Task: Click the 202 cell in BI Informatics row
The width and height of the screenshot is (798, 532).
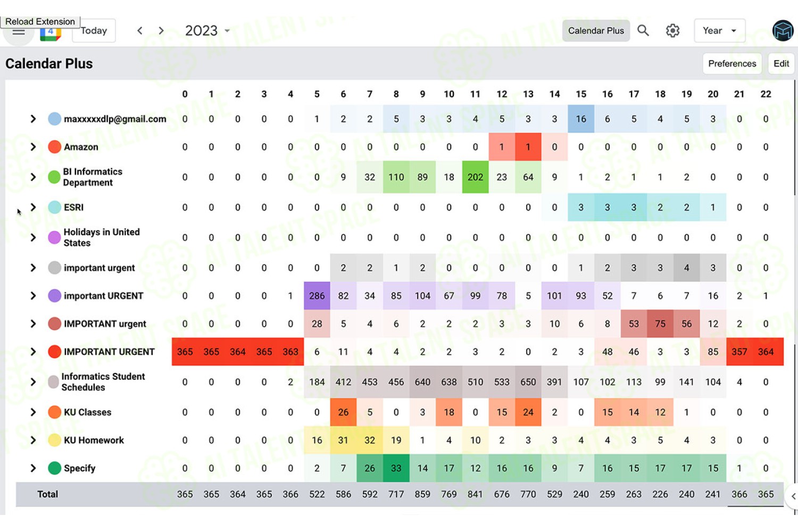Action: [x=475, y=177]
